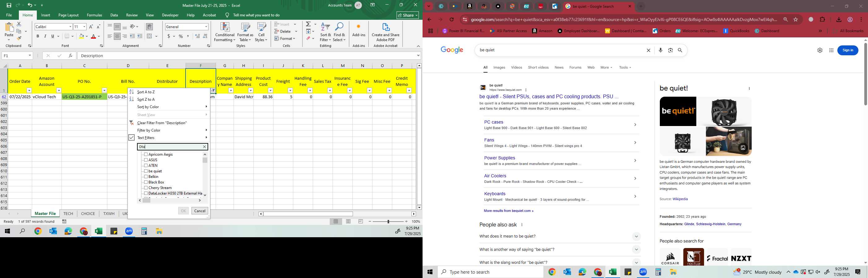Open Conditional Formatting in Styles group
The width and height of the screenshot is (868, 278).
pyautogui.click(x=225, y=32)
